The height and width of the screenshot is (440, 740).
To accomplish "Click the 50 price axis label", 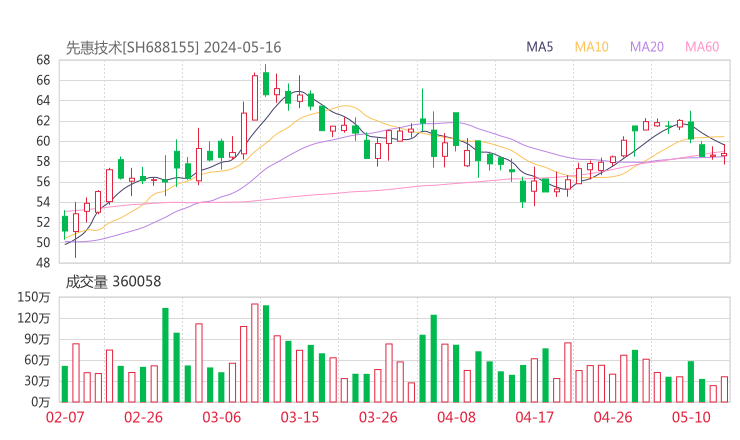I will (43, 243).
